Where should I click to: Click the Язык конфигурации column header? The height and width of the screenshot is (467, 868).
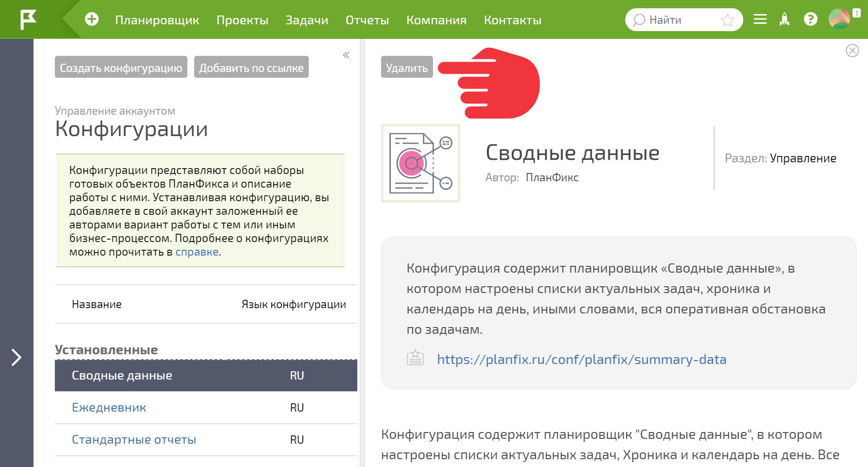[294, 304]
